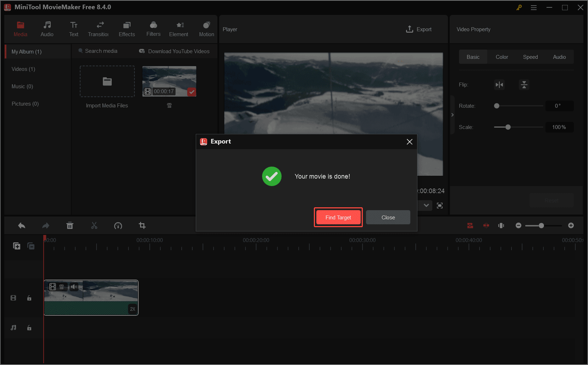Open the Audio media tab
588x365 pixels.
[47, 28]
